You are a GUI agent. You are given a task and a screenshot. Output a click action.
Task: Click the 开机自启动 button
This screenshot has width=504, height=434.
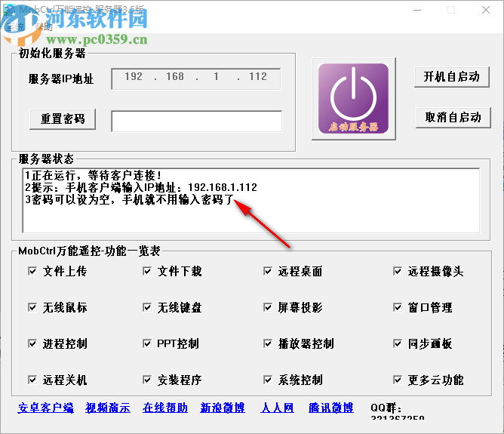pyautogui.click(x=452, y=77)
